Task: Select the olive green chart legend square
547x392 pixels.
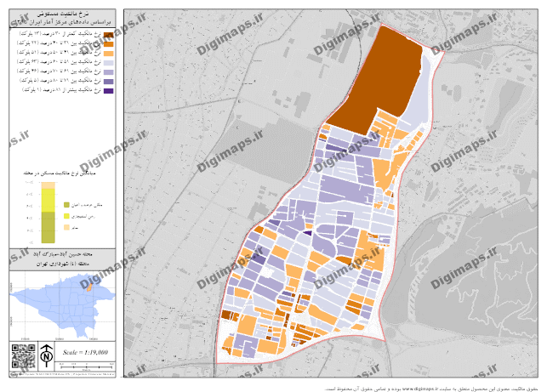Action: pyautogui.click(x=66, y=206)
